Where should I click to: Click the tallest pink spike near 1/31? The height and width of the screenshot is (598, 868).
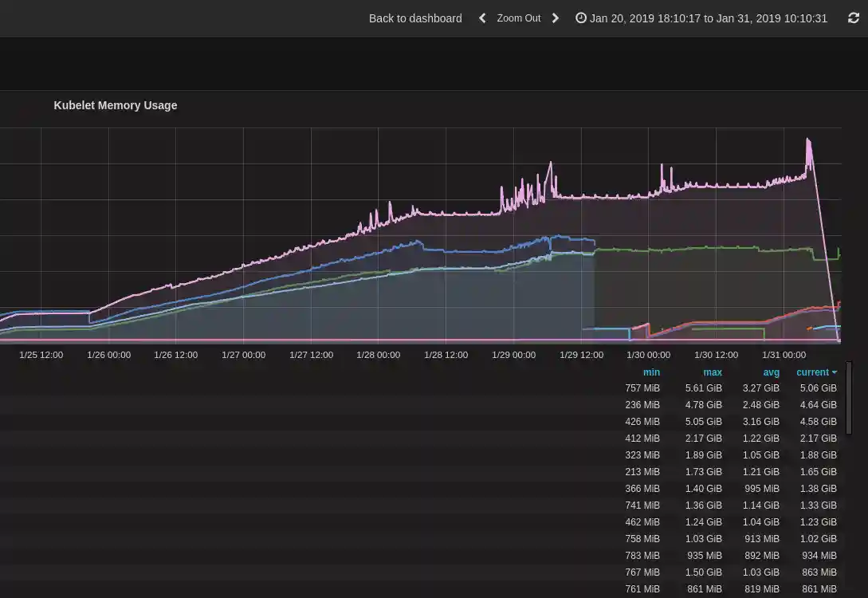tap(809, 142)
